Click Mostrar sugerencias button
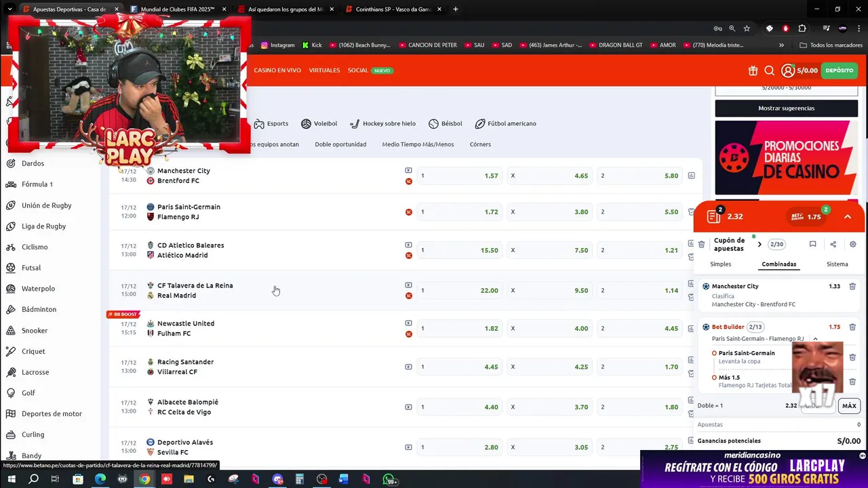The height and width of the screenshot is (488, 868). (787, 108)
